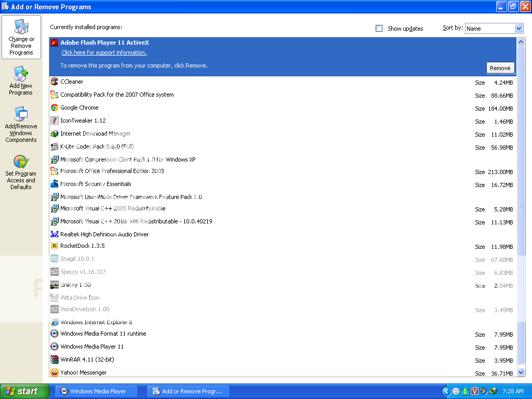Expand hidden system tray icons arrow
532x399 pixels.
point(446,392)
